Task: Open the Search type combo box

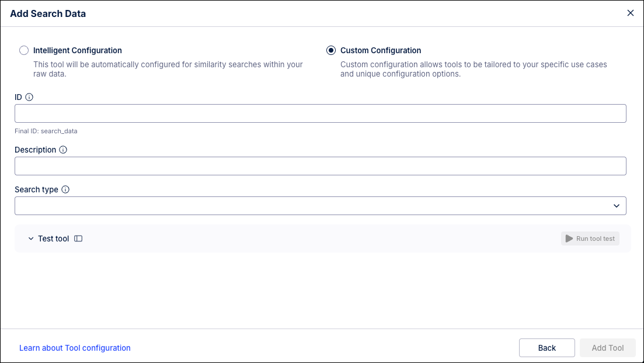Action: pyautogui.click(x=321, y=206)
